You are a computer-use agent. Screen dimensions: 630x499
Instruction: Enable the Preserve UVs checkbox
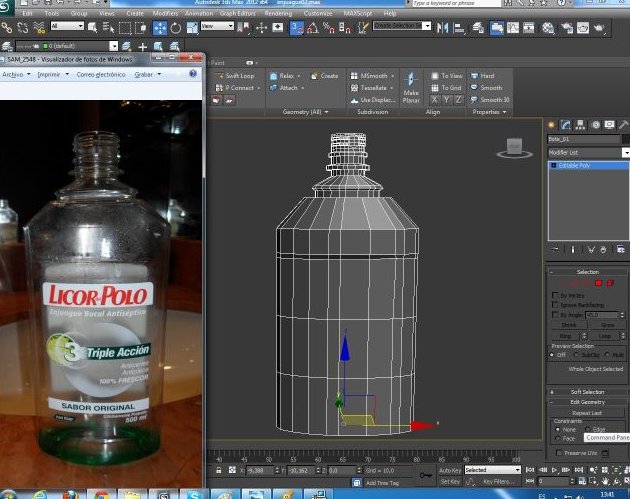pyautogui.click(x=559, y=453)
